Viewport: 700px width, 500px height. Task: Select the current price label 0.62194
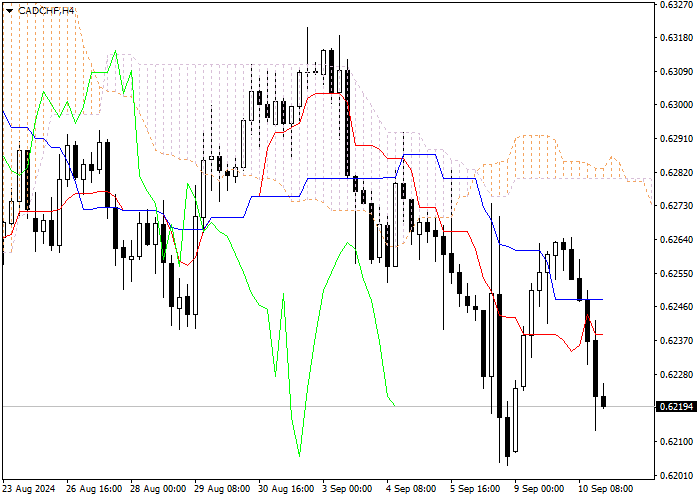676,407
